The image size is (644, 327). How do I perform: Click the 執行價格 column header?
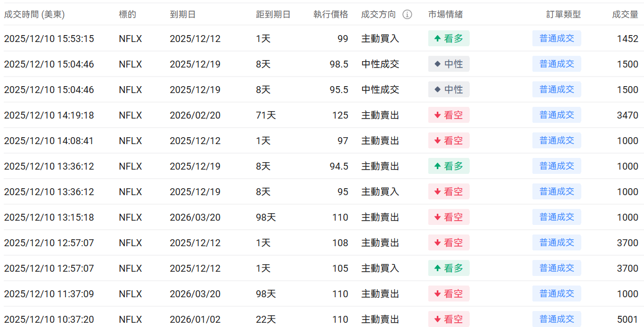pos(331,14)
